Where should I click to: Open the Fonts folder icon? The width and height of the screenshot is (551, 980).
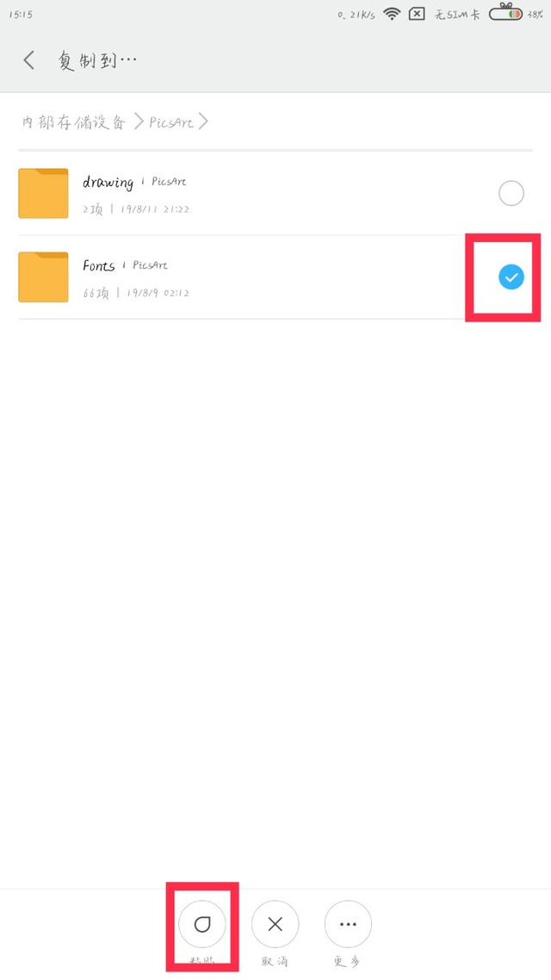point(43,277)
